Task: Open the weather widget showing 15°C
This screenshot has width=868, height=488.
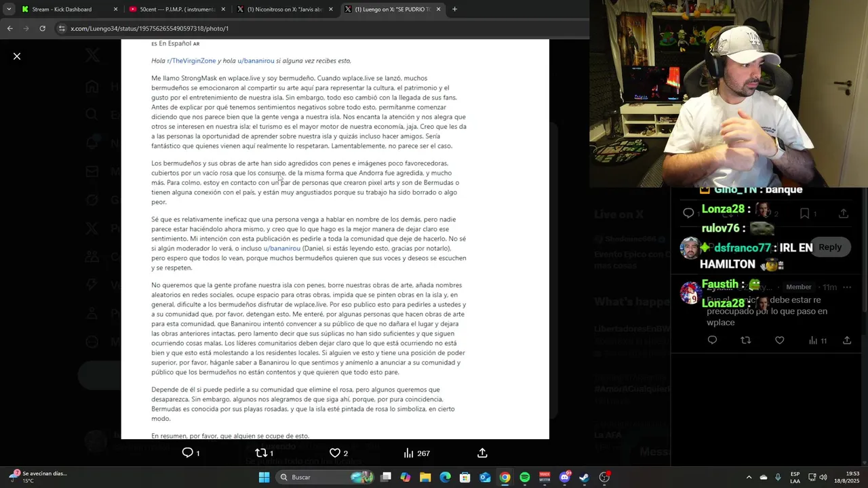Action: tap(38, 477)
